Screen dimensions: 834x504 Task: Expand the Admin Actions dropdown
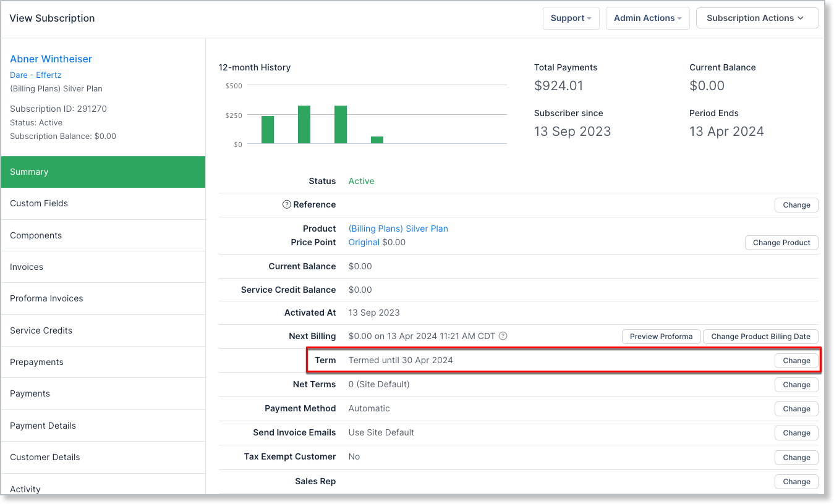[647, 18]
